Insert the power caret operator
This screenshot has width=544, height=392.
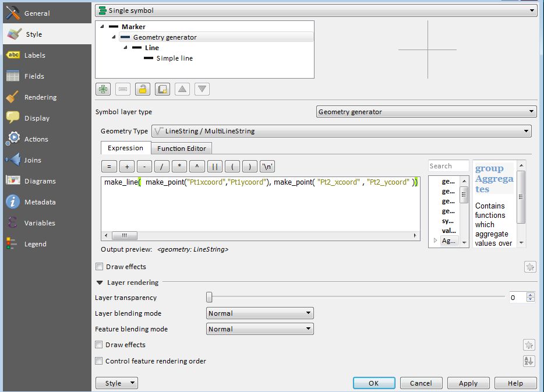coord(197,167)
